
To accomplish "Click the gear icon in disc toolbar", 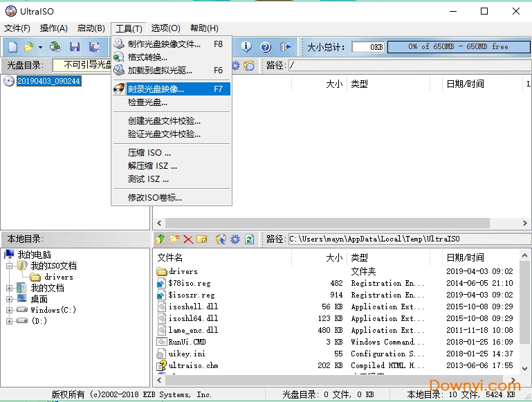I will 235,65.
